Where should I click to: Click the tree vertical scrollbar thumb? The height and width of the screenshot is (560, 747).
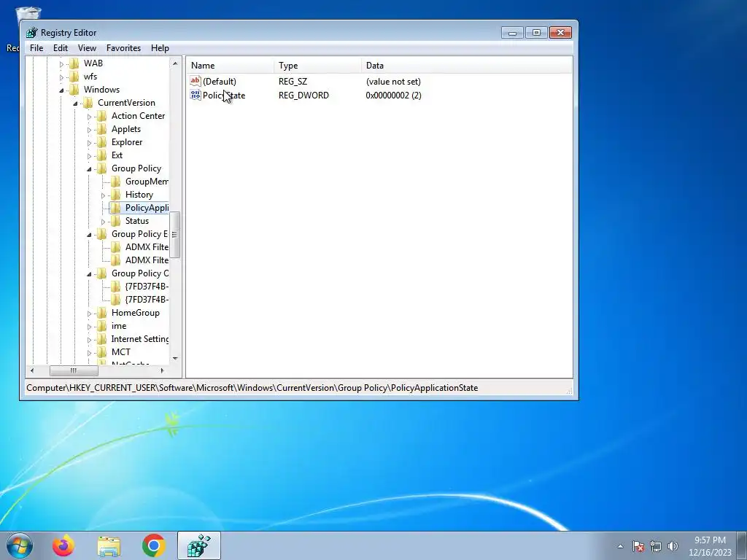pyautogui.click(x=175, y=235)
